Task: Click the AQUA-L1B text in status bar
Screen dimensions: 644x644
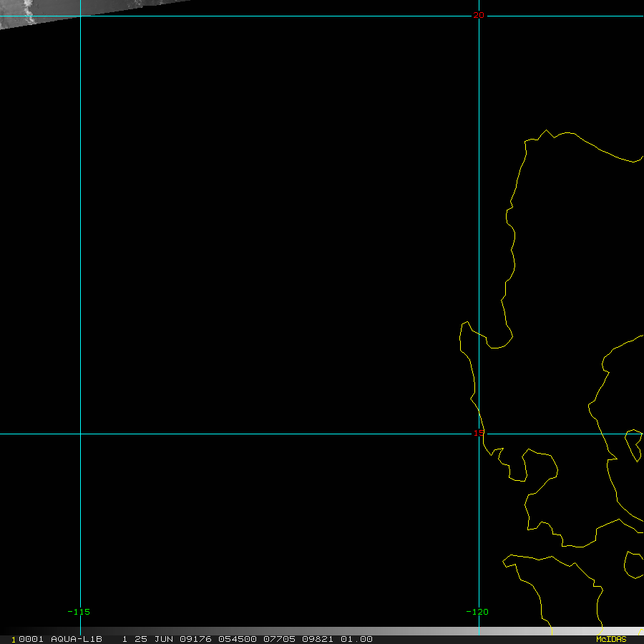Action: coord(77,639)
